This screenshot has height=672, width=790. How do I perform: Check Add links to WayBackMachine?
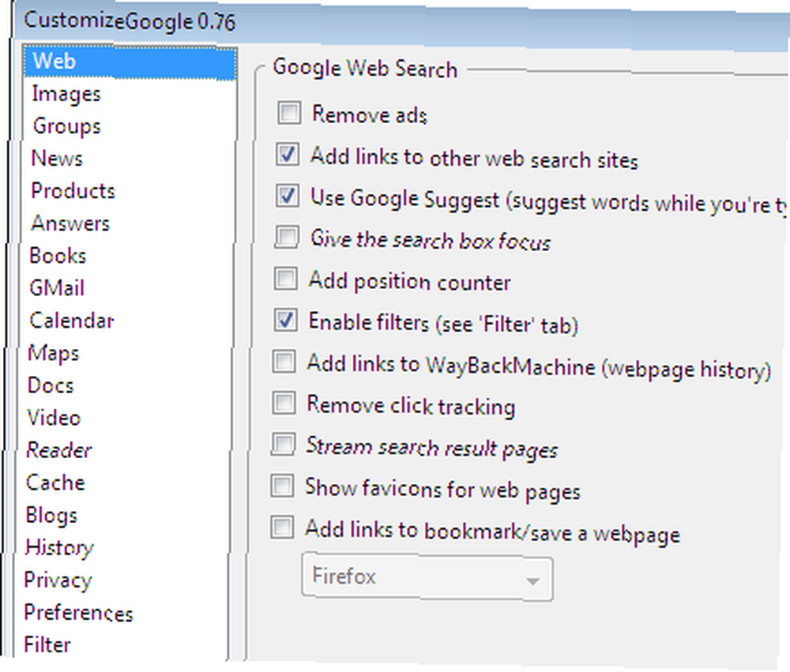pyautogui.click(x=284, y=361)
